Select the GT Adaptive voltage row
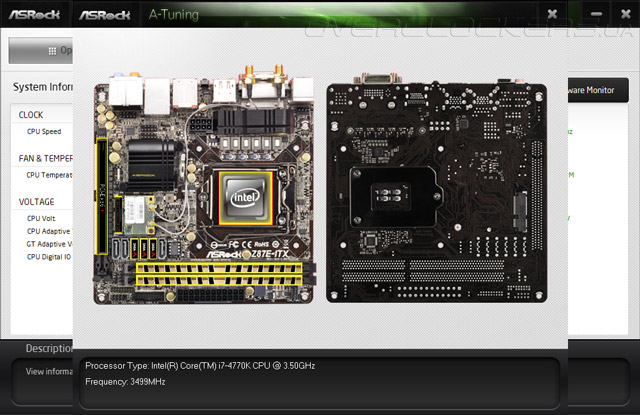The image size is (640, 415). [x=49, y=244]
